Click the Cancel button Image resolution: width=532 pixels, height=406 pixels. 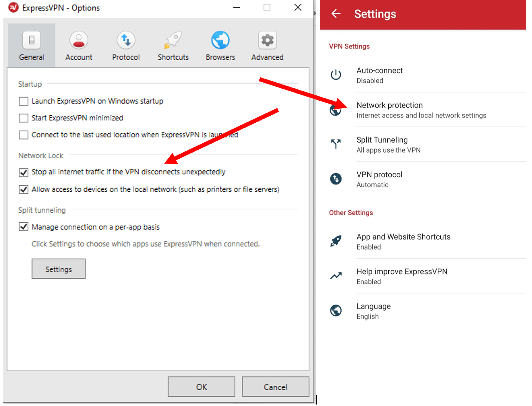pyautogui.click(x=275, y=387)
